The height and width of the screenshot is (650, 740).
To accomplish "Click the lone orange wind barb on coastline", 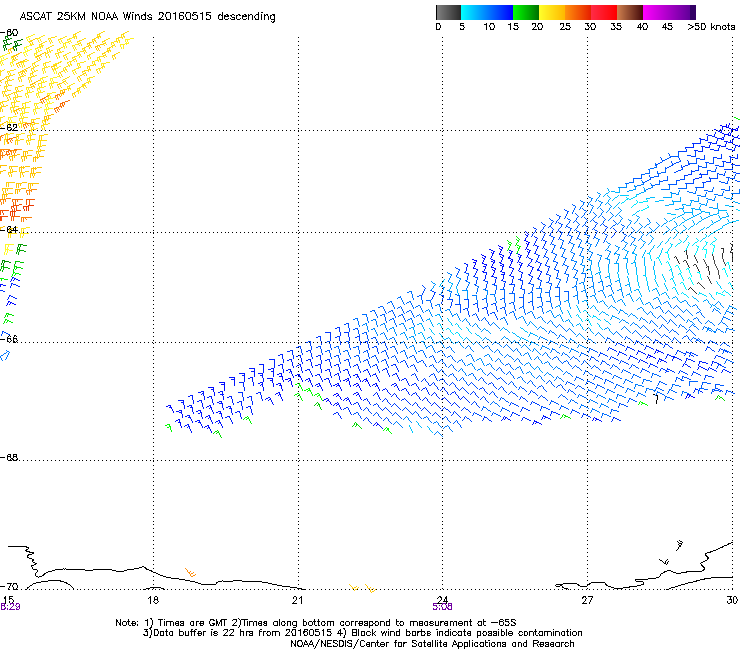I will point(190,572).
